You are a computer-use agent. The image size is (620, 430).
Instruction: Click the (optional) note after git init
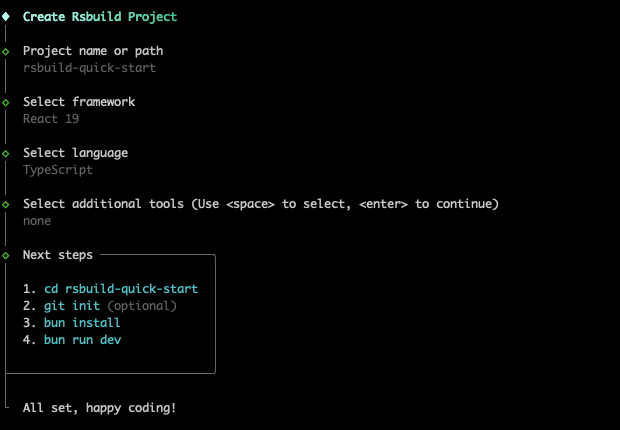(142, 306)
